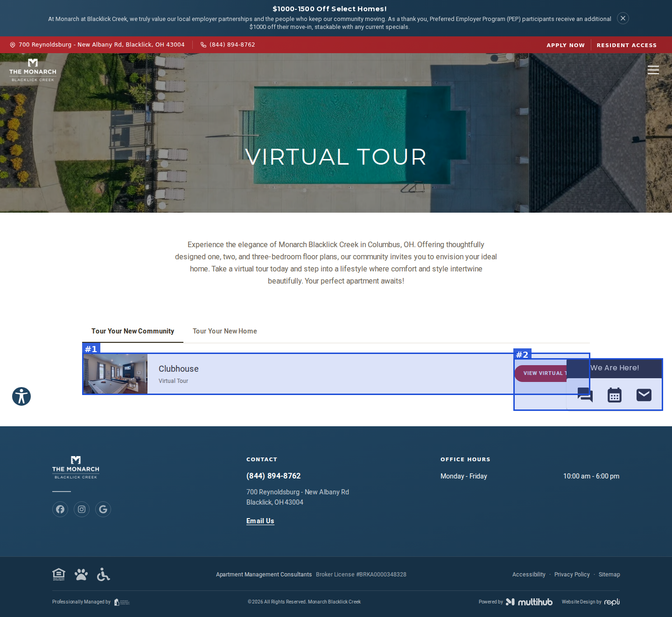Switch to Tour Your New Community tab

[133, 331]
